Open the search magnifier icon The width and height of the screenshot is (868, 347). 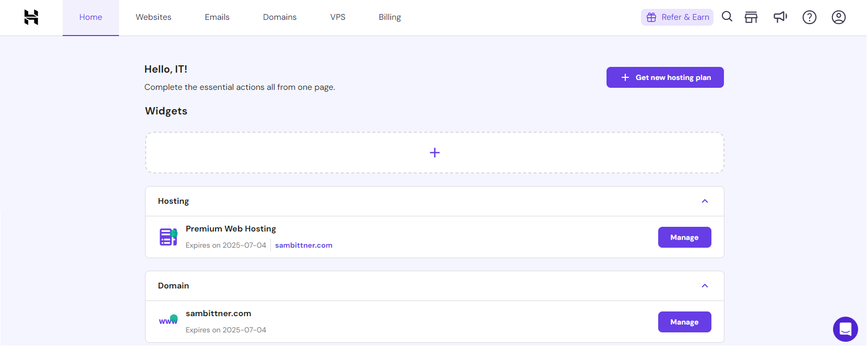pos(727,17)
